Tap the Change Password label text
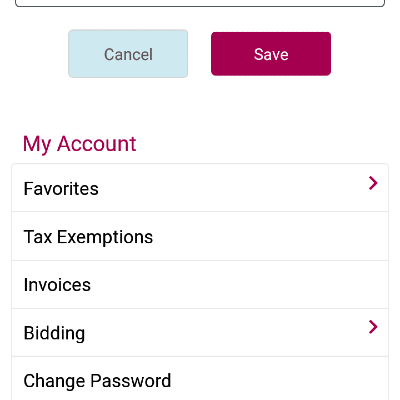Viewport: 400px width, 400px height. click(x=97, y=381)
